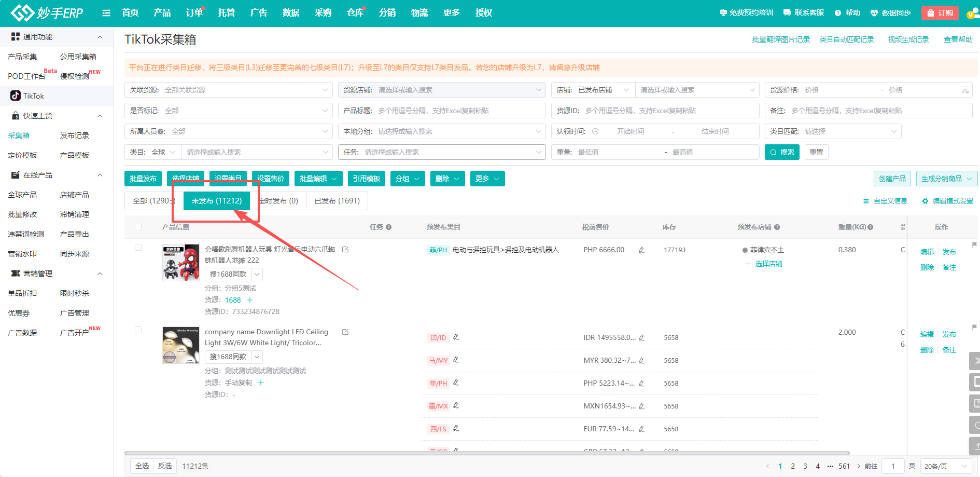The image size is (980, 477).
Task: Click edit pencil beside 印/ID category tag
Action: (x=456, y=337)
